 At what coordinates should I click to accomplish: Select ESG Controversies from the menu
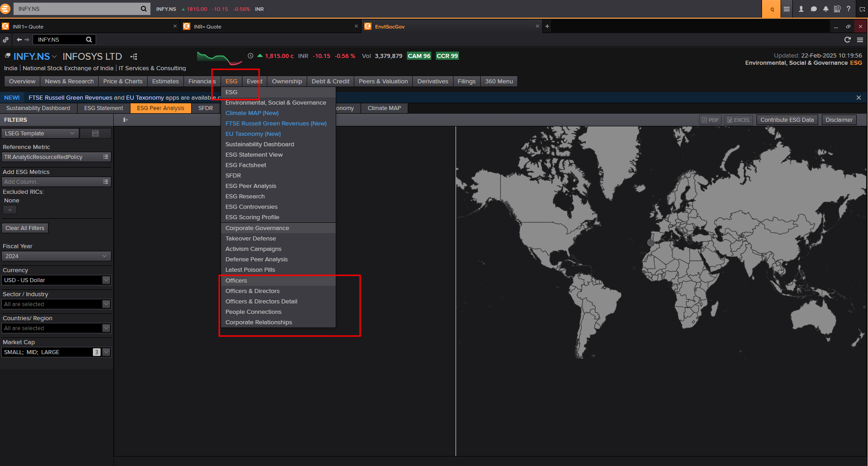click(x=251, y=207)
